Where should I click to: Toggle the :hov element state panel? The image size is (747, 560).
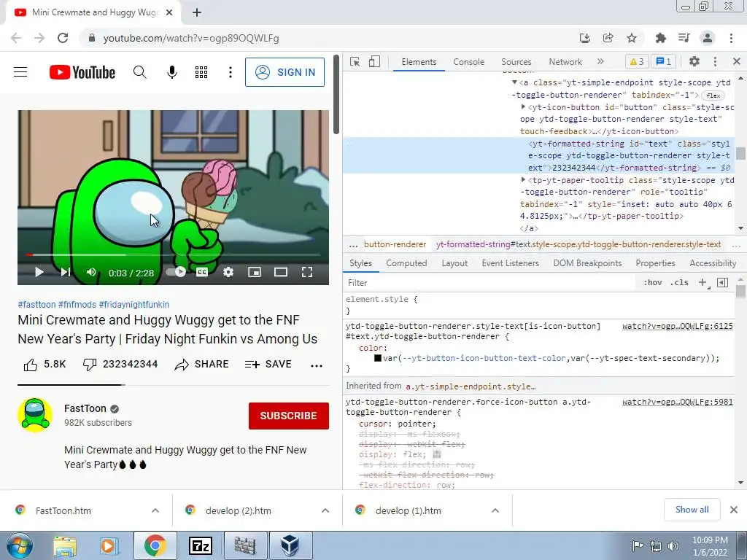(x=653, y=282)
